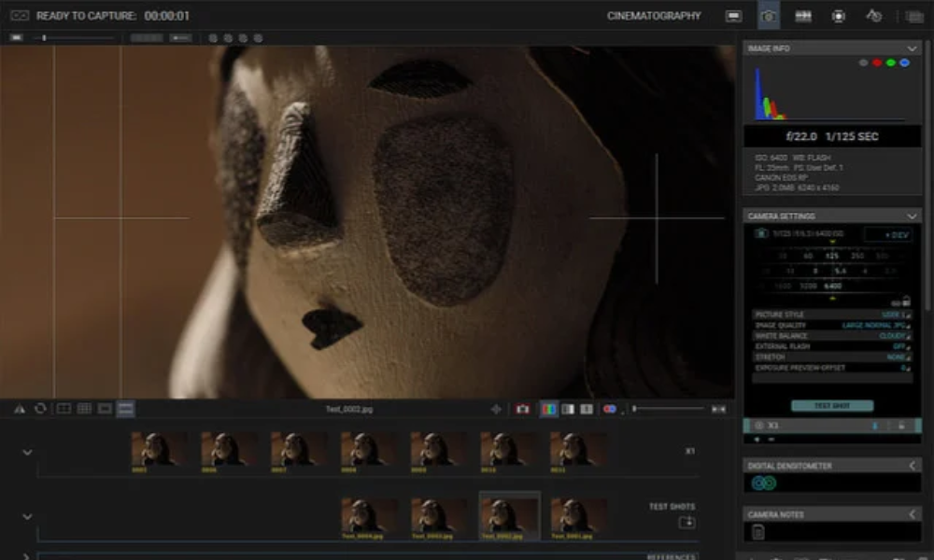Toggle the red-blue anaglyph overlay icon
This screenshot has height=560, width=934.
click(609, 409)
